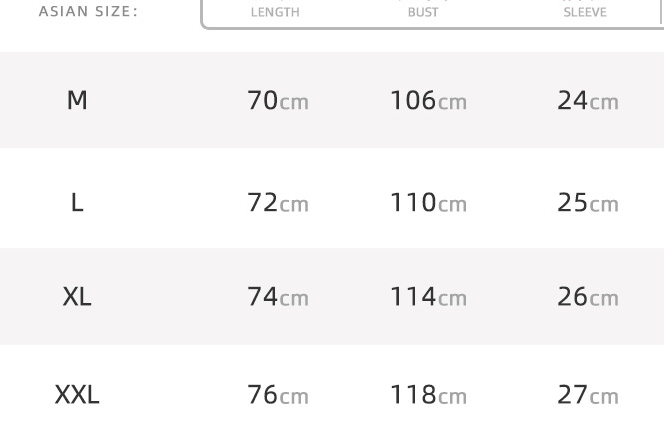
Task: Select the SLEEVE column header
Action: (x=585, y=12)
